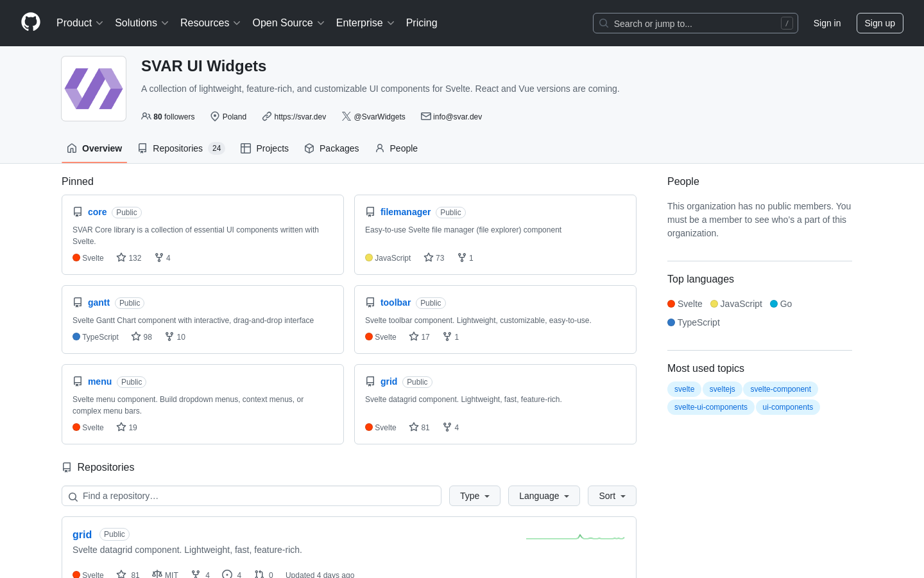Filter by Go in Top languages
Viewport: 924px width, 578px height.
(781, 304)
